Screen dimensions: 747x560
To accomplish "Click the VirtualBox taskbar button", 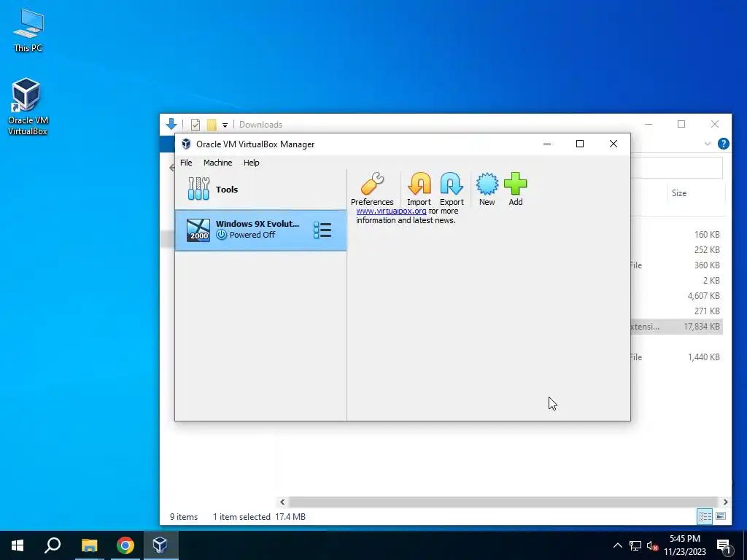I will coord(160,545).
